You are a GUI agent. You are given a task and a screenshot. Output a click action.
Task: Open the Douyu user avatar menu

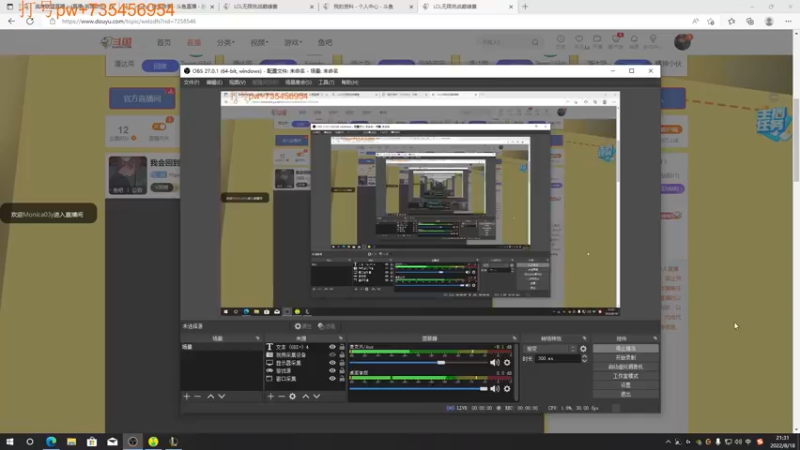tap(682, 42)
